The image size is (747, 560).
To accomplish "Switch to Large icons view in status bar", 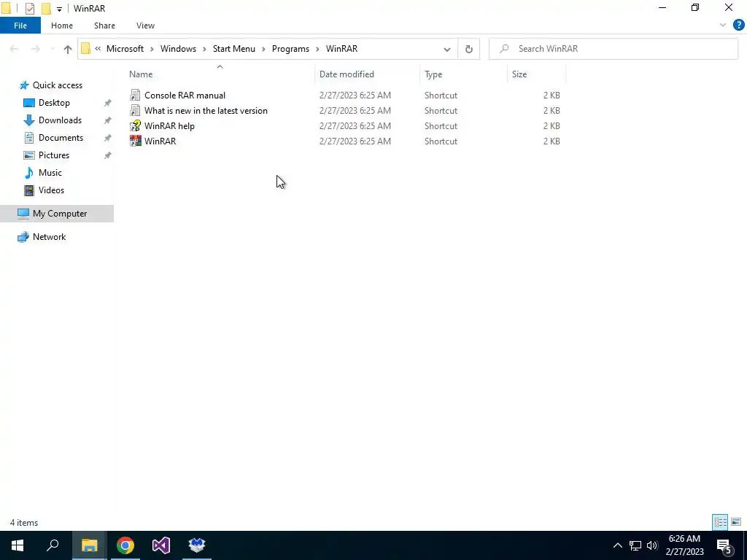I will 736,522.
